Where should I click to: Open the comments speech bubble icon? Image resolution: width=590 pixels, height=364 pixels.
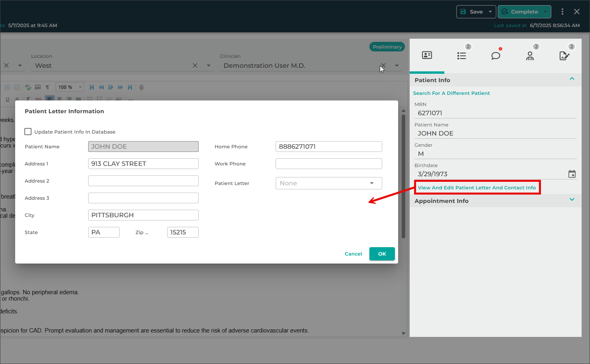[495, 56]
